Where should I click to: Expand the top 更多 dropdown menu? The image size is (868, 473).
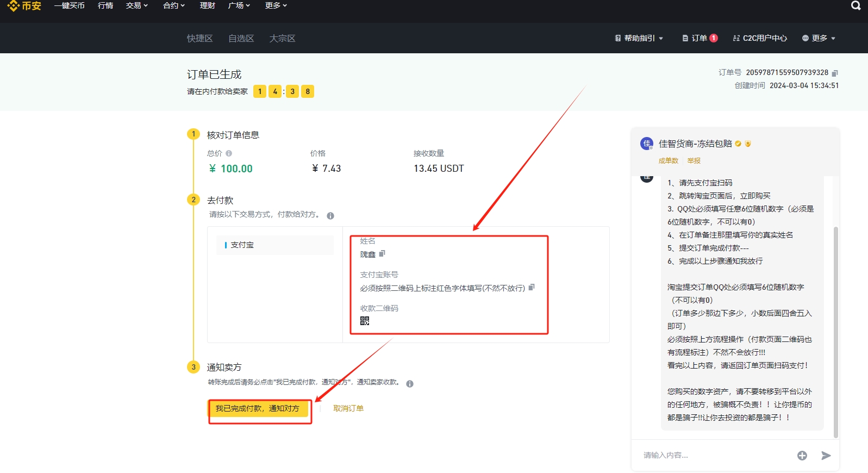[276, 5]
